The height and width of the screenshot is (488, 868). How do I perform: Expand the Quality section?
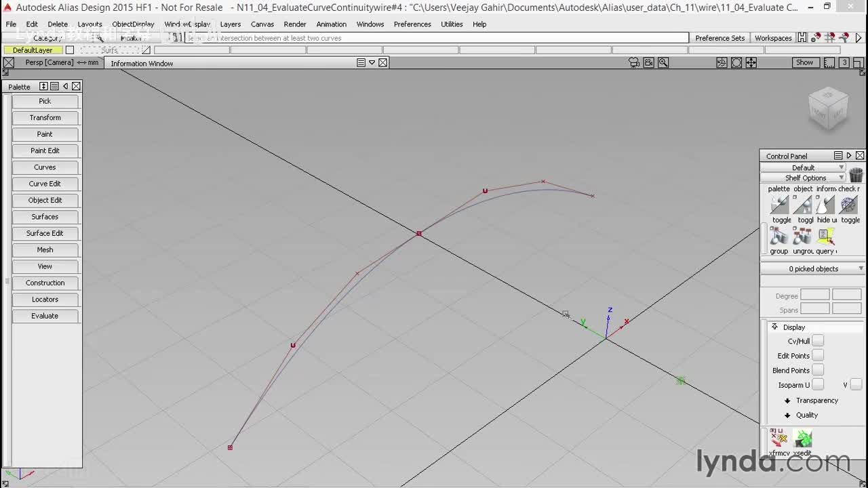[x=787, y=415]
